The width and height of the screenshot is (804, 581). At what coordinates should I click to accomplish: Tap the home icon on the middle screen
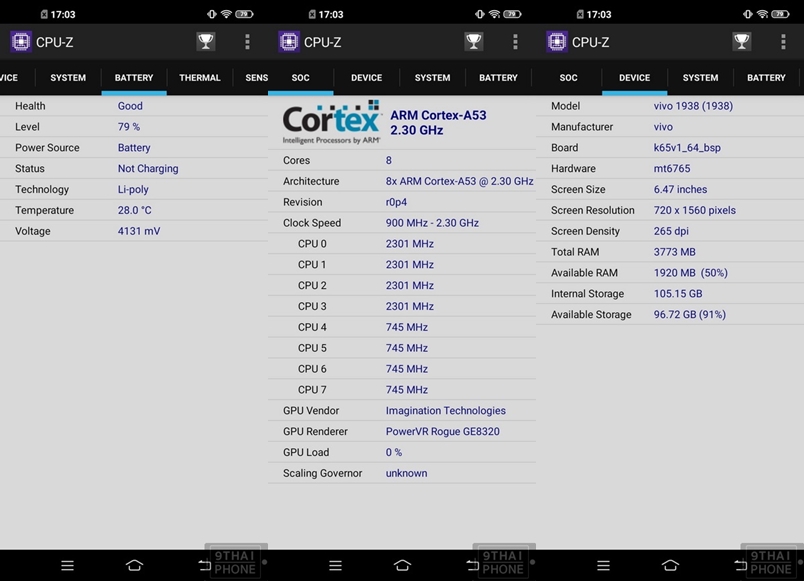coord(403,565)
